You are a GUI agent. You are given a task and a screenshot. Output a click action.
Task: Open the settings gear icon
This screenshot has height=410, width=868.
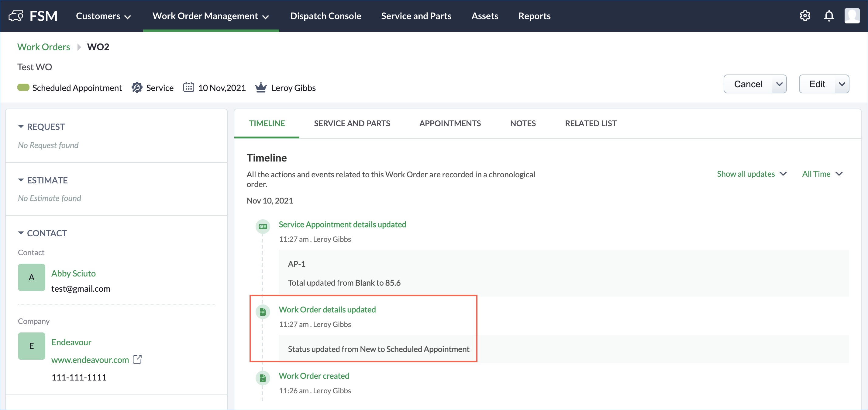805,16
